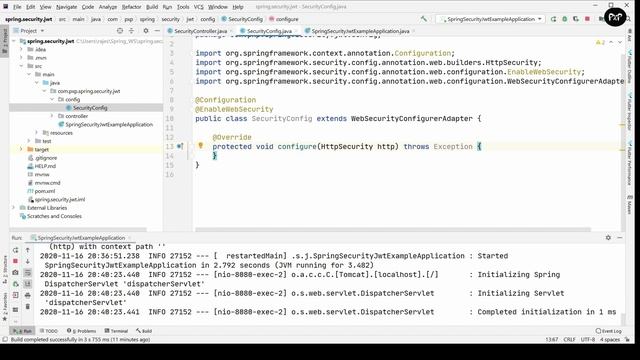Open Run panel settings gear
This screenshot has height=360, width=640.
608,238
